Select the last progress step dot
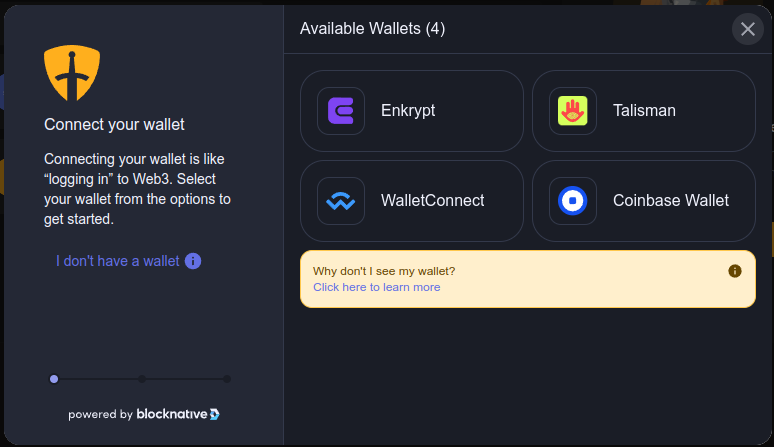Image resolution: width=774 pixels, height=447 pixels. point(227,379)
